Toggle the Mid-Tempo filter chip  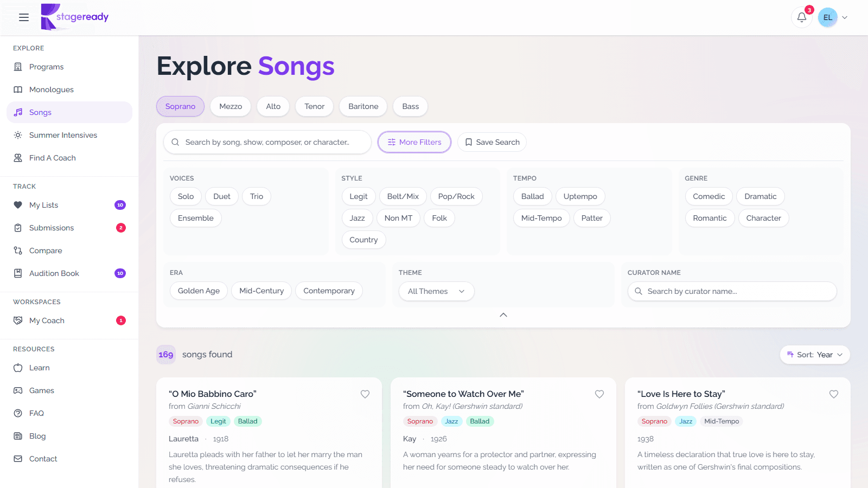(x=541, y=218)
